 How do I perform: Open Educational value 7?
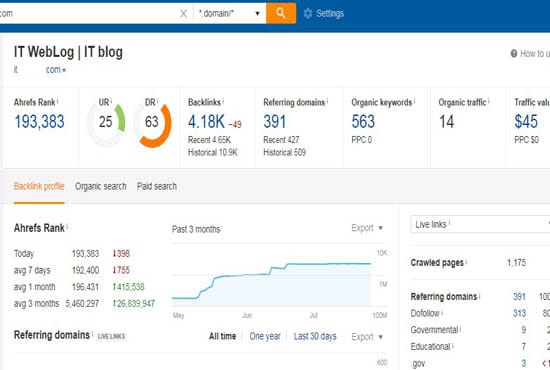[x=523, y=347]
